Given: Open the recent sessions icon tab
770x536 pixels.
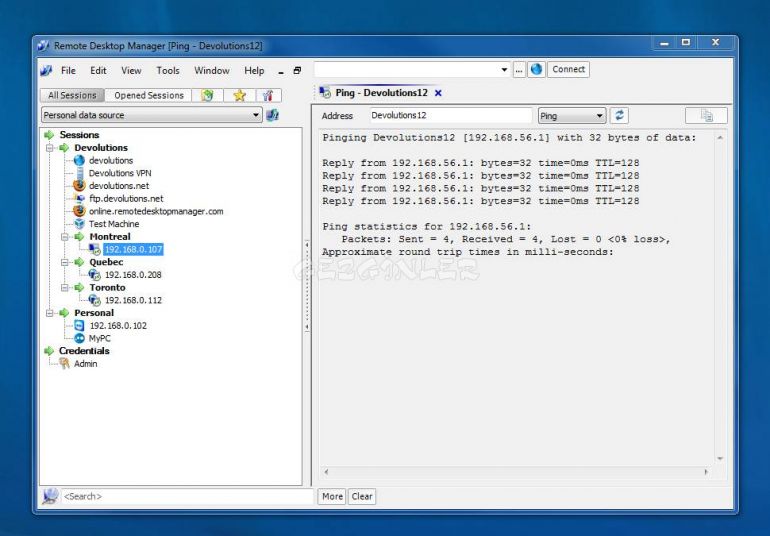Looking at the screenshot, I should 207,95.
